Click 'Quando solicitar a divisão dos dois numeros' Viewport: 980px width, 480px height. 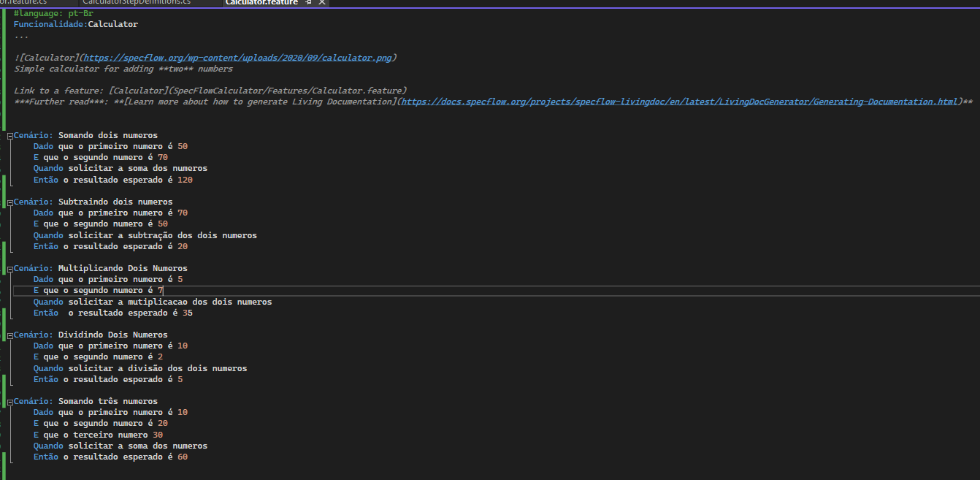pyautogui.click(x=140, y=368)
